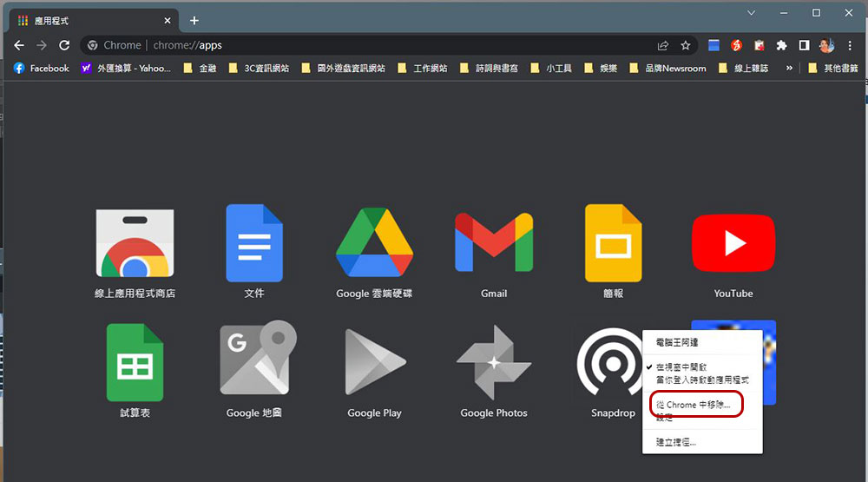Open the tab search dropdown arrow
Viewport: 868px width, 482px height.
(752, 13)
